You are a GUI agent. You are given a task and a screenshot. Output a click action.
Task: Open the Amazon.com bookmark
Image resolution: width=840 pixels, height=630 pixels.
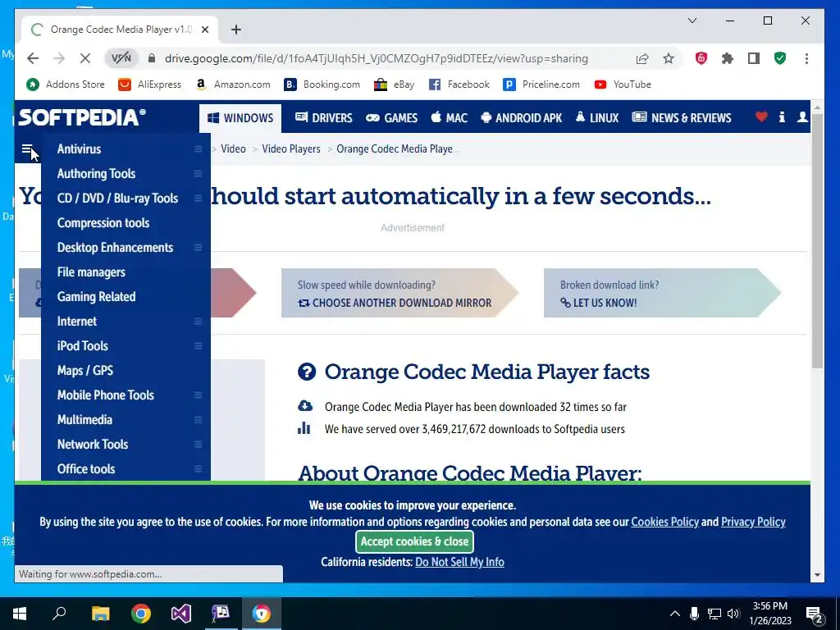tap(232, 84)
